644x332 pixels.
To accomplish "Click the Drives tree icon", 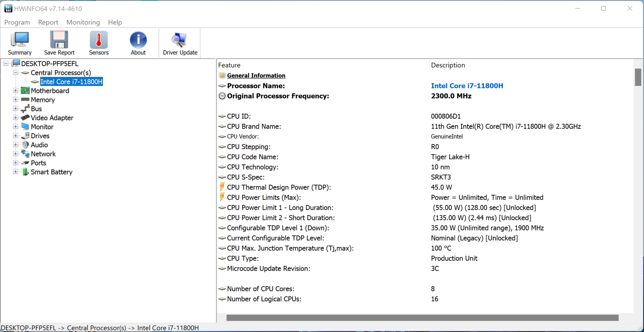I will pos(25,136).
